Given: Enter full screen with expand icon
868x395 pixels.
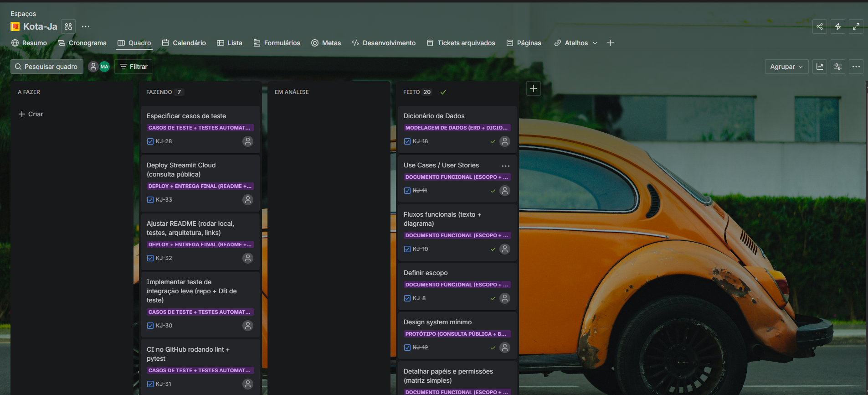Looking at the screenshot, I should tap(856, 26).
